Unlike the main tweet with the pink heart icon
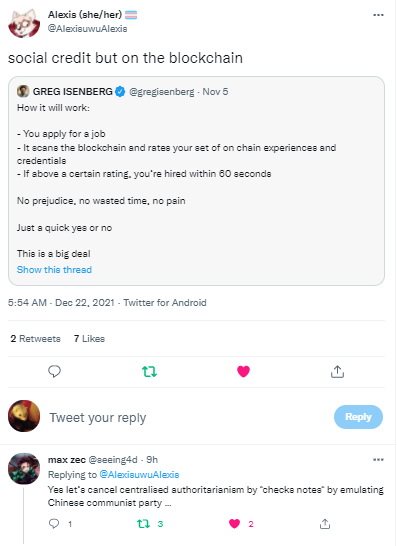 pyautogui.click(x=243, y=372)
